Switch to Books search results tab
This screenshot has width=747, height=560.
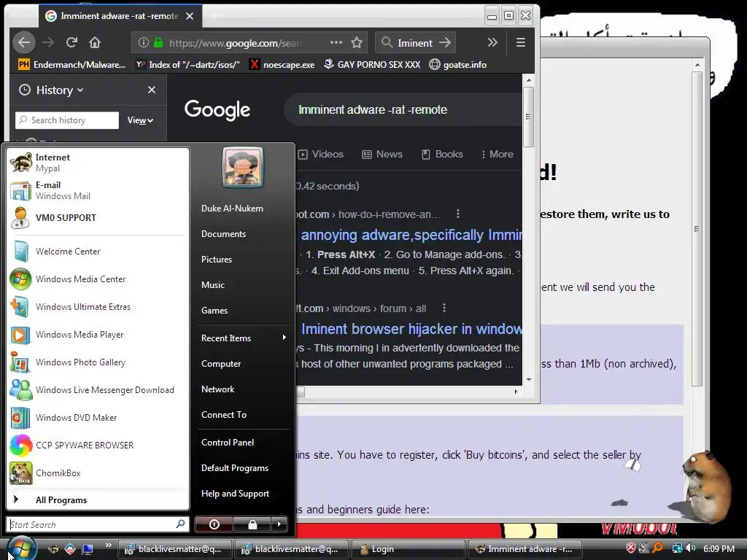click(442, 155)
